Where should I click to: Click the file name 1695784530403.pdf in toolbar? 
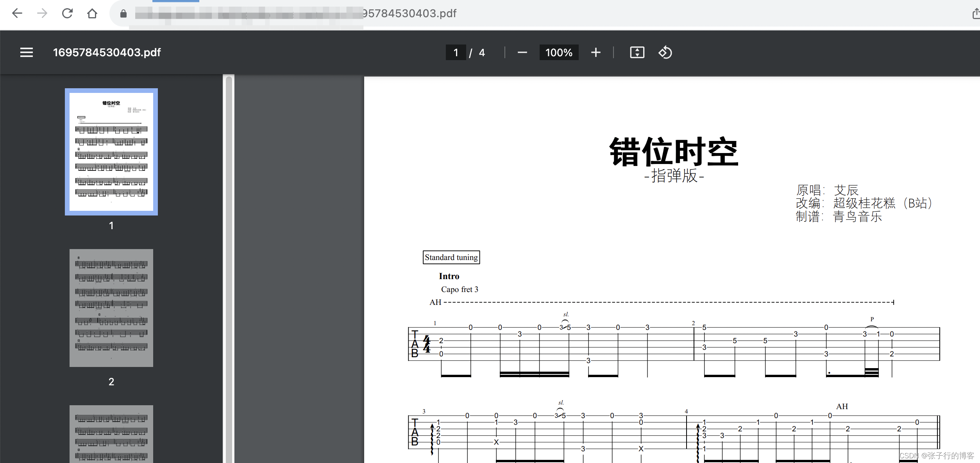click(107, 52)
